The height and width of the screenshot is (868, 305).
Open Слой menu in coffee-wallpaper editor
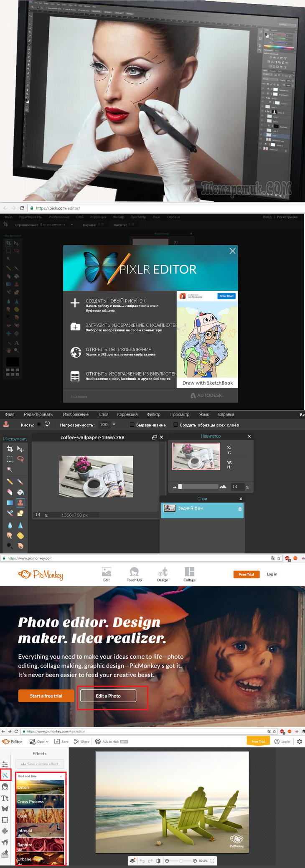click(104, 414)
